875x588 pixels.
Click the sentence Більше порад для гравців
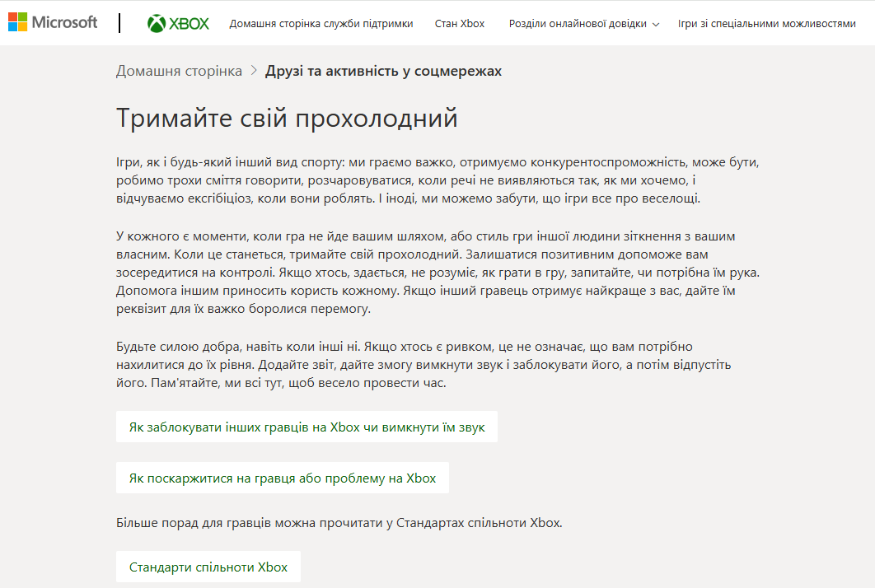tap(339, 522)
